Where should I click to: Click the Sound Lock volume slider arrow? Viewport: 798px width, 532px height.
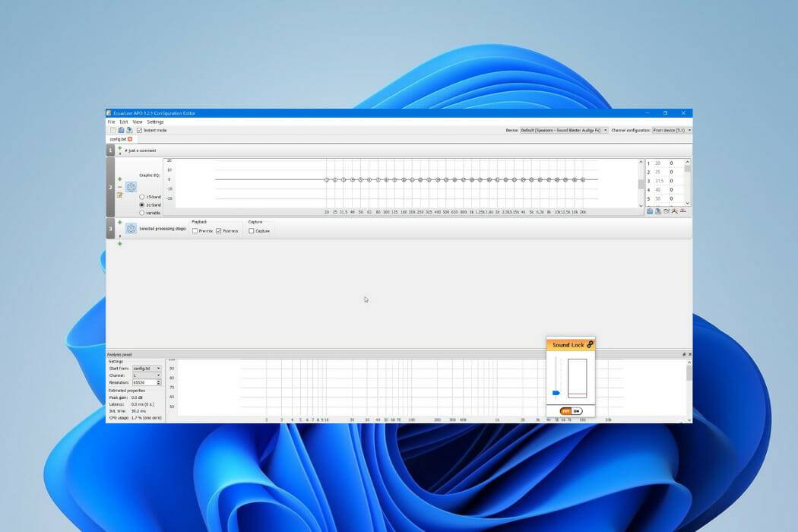[556, 392]
